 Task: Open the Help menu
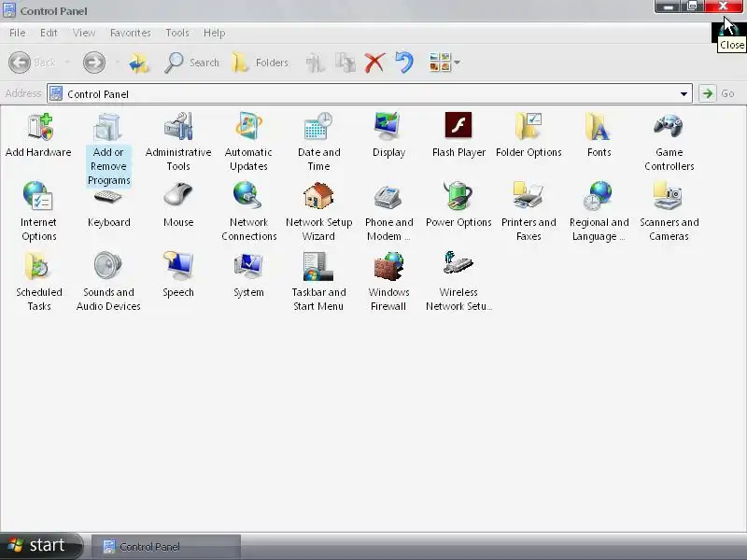[214, 33]
